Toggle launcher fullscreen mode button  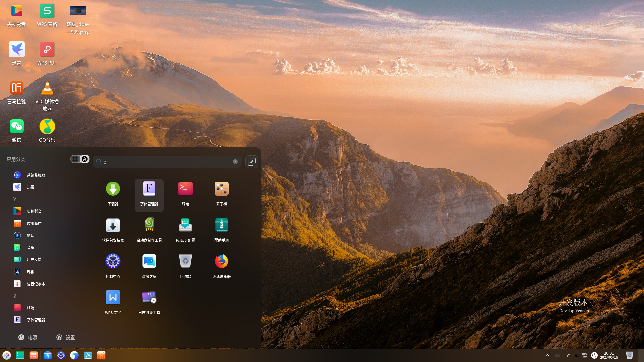pos(251,162)
